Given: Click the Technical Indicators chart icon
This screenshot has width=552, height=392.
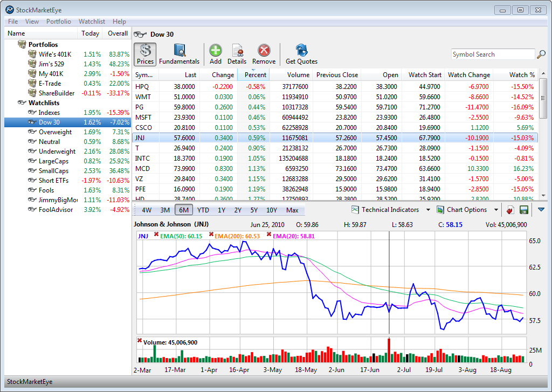Looking at the screenshot, I should (355, 210).
